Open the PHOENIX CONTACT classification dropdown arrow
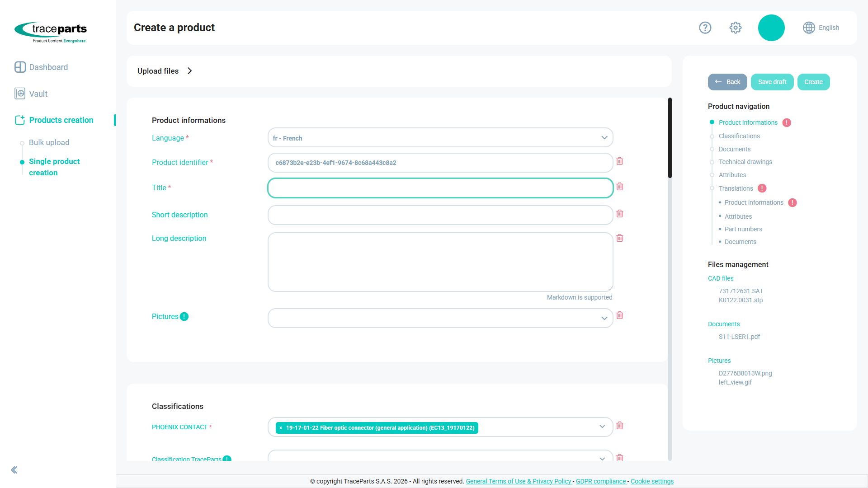Screen dimensions: 868x488 [x=602, y=427]
